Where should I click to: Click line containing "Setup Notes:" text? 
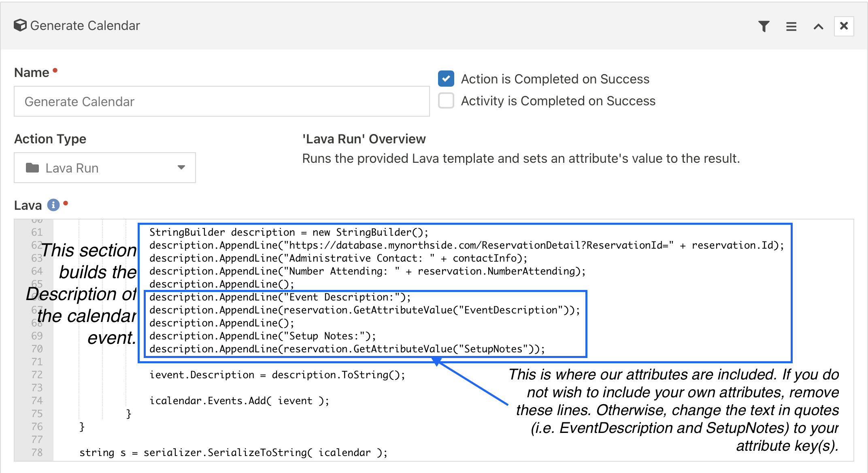263,336
